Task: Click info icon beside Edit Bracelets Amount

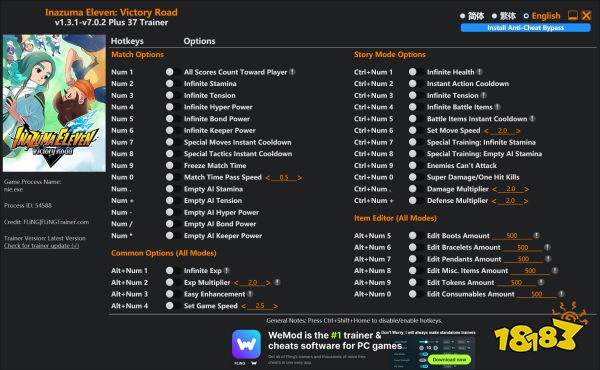Action: pyautogui.click(x=548, y=247)
